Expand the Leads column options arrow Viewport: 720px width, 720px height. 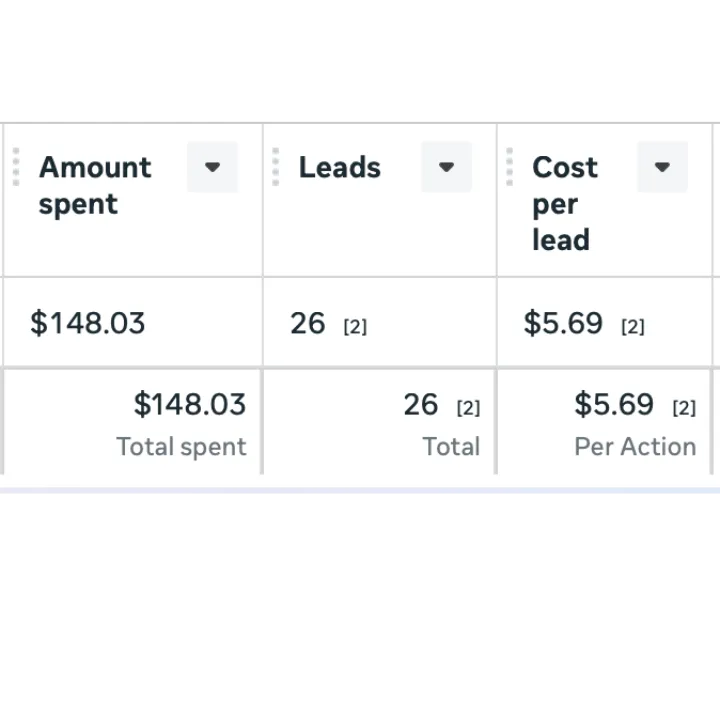[446, 167]
